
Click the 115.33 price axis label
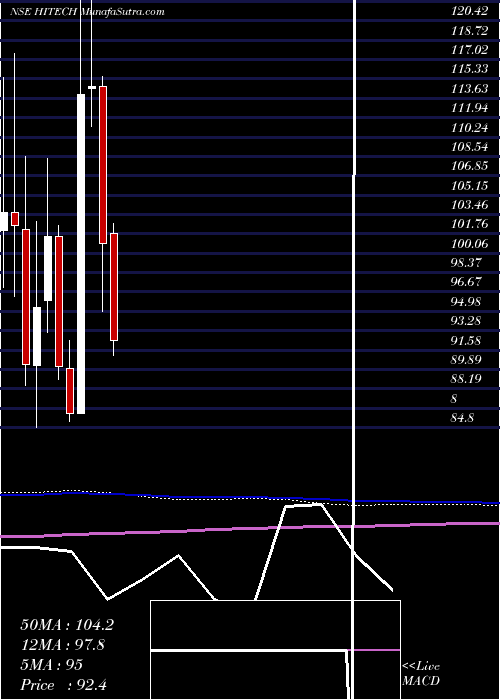coord(470,69)
